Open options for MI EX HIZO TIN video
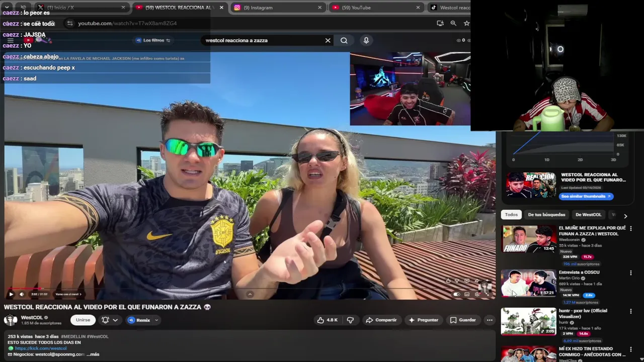The height and width of the screenshot is (362, 644). click(630, 349)
